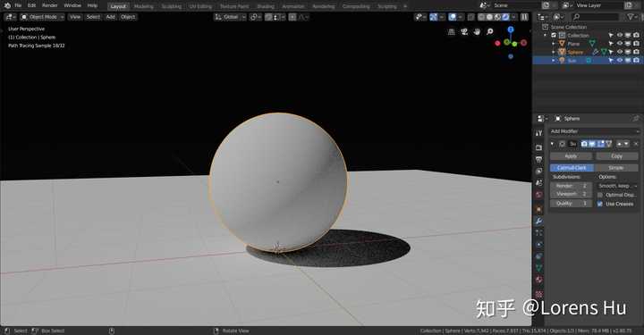Viewport: 644px width, 335px height.
Task: Click the Render subdivisions field
Action: tap(571, 186)
